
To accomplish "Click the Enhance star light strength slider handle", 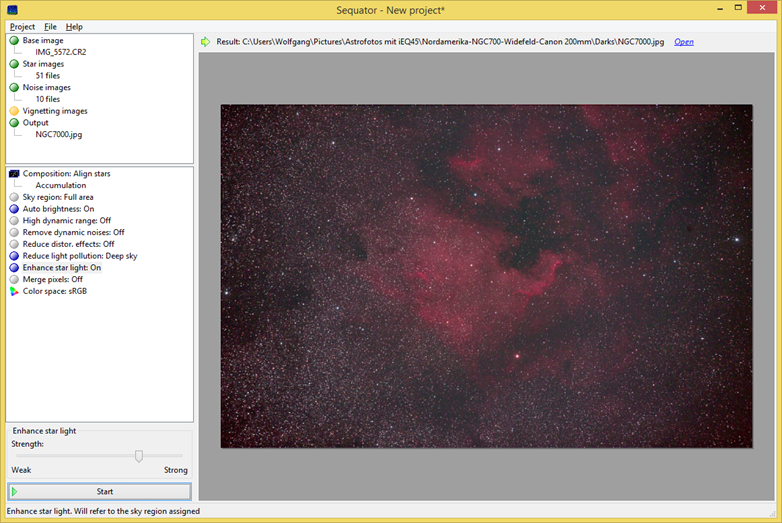I will pos(139,456).
